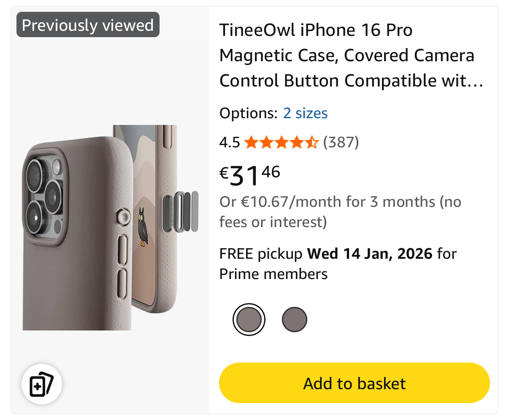Click the €31.46 price
509x420 pixels.
[x=249, y=175]
